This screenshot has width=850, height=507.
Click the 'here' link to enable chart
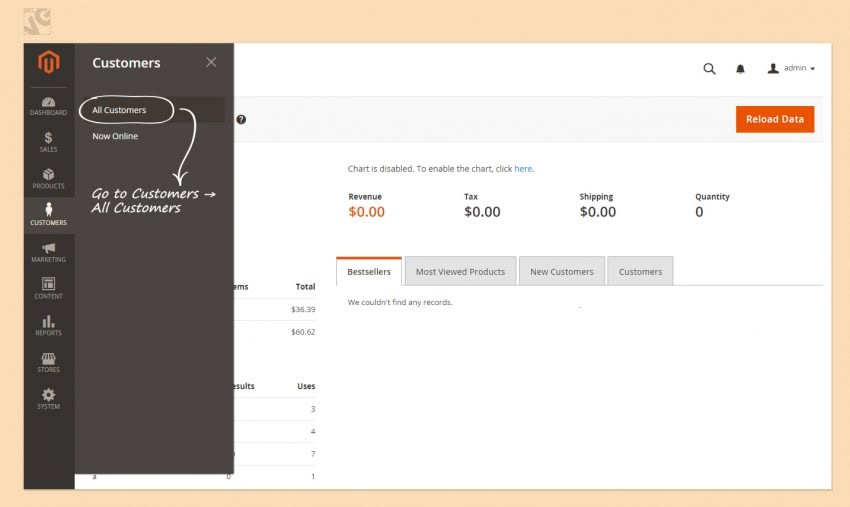[523, 169]
